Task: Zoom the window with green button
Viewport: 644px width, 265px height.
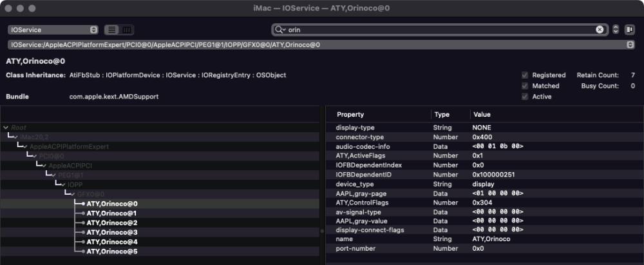Action: (32, 8)
